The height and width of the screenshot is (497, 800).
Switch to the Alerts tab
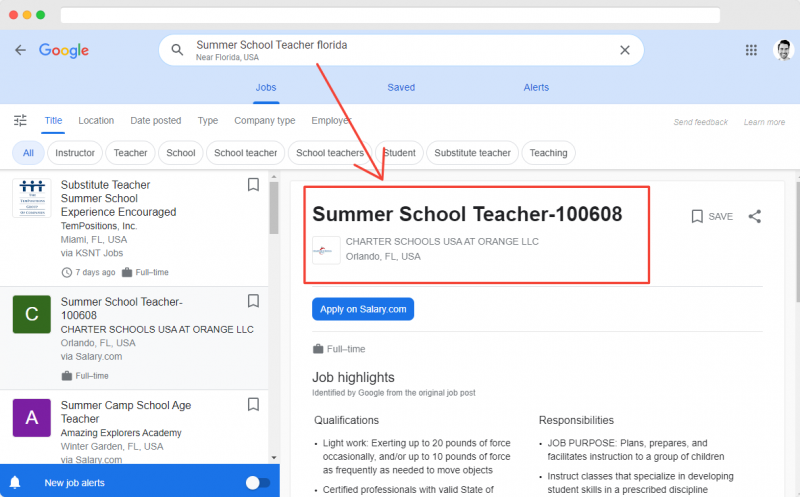click(x=536, y=88)
